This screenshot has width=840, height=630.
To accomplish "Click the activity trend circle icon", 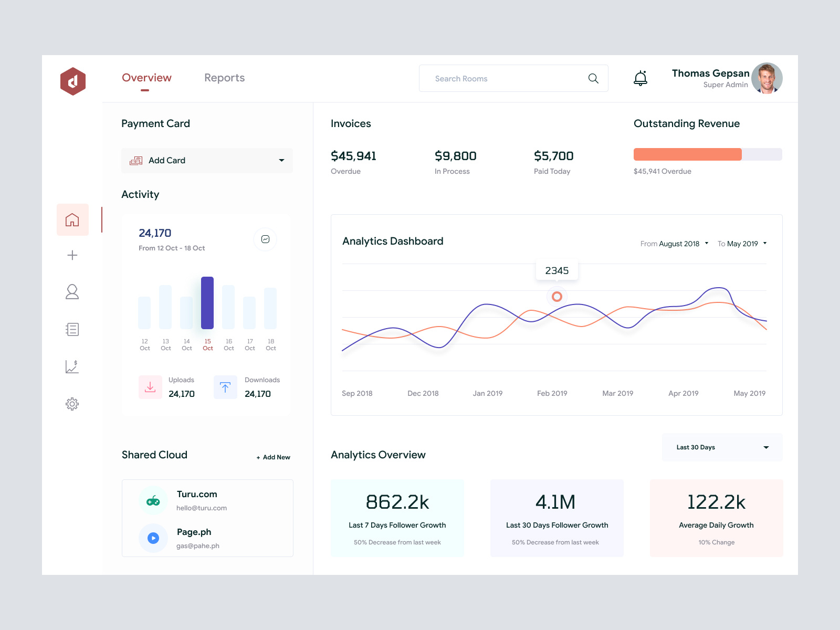I will [265, 239].
